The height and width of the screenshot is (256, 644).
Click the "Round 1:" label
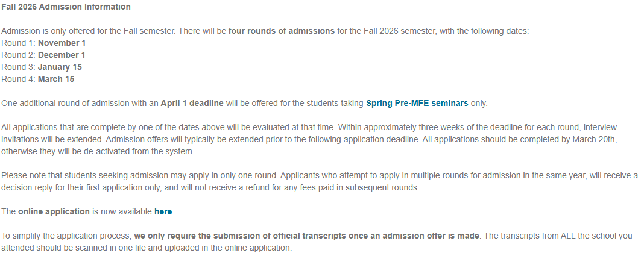coord(18,43)
